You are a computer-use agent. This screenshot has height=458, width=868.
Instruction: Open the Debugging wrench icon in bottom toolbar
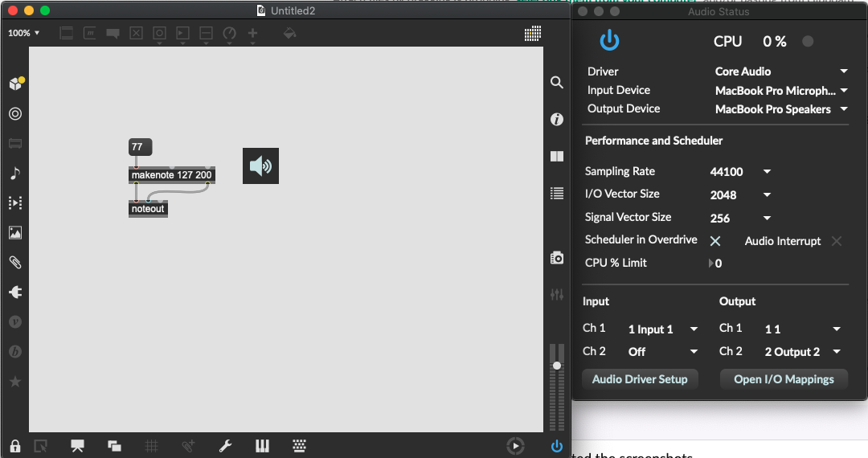(x=225, y=446)
